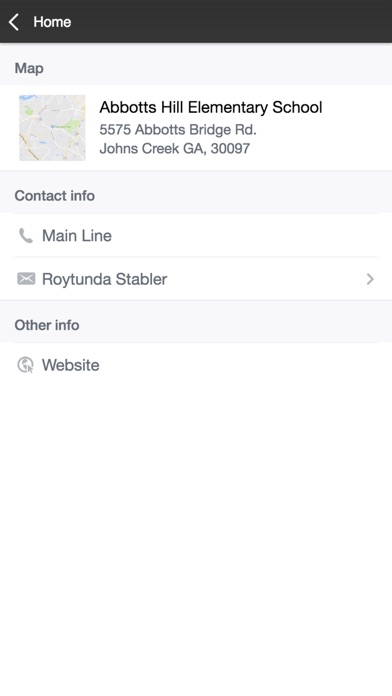Select the Other info section header
The height and width of the screenshot is (696, 392).
[x=47, y=325]
